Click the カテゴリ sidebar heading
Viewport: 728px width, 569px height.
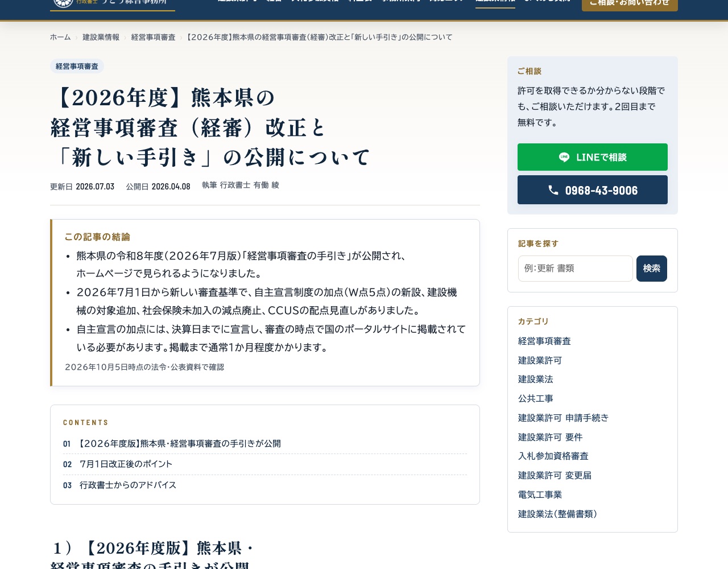point(533,321)
